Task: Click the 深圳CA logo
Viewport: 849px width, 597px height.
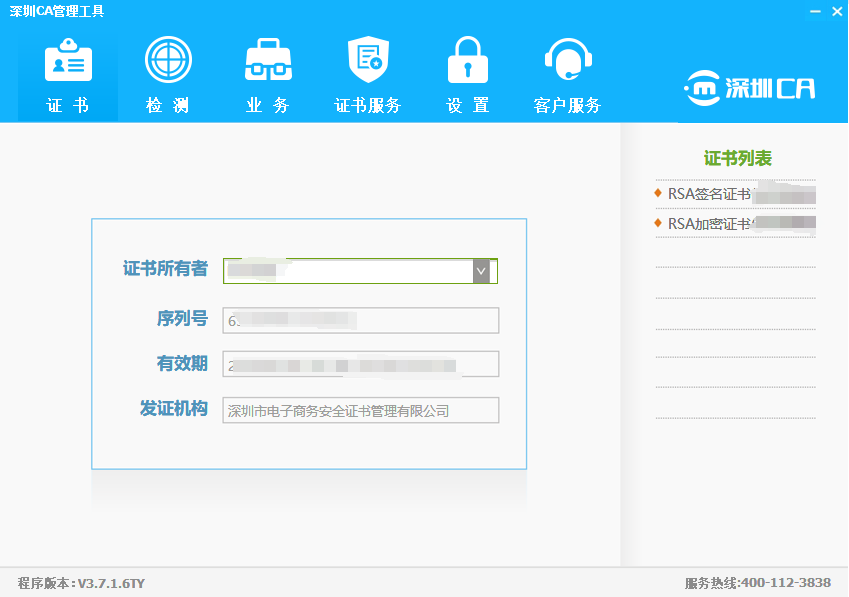Action: [x=749, y=88]
